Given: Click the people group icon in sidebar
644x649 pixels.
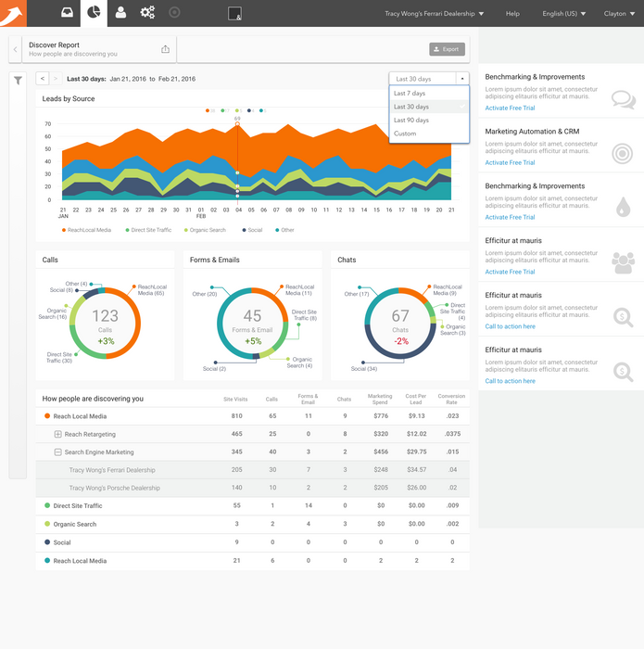Looking at the screenshot, I should (x=623, y=262).
